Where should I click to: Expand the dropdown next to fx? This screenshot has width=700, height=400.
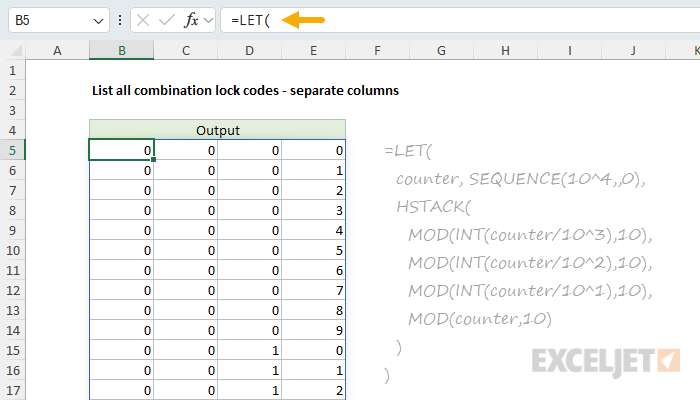tap(208, 21)
